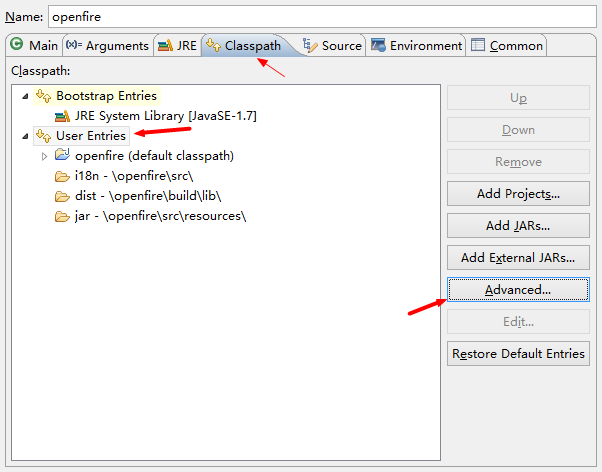Click the dist folder icon
The height and width of the screenshot is (472, 602).
tap(62, 197)
